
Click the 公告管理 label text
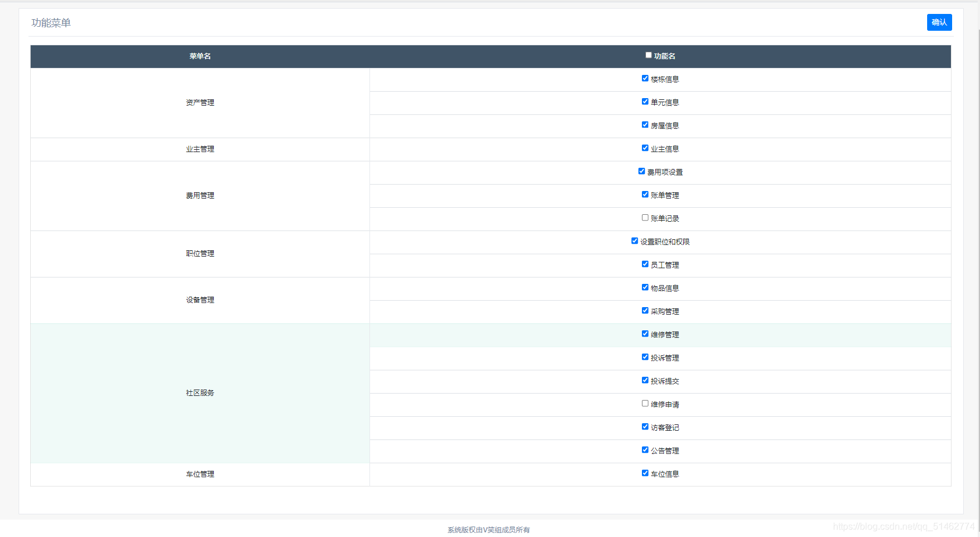[x=665, y=451]
